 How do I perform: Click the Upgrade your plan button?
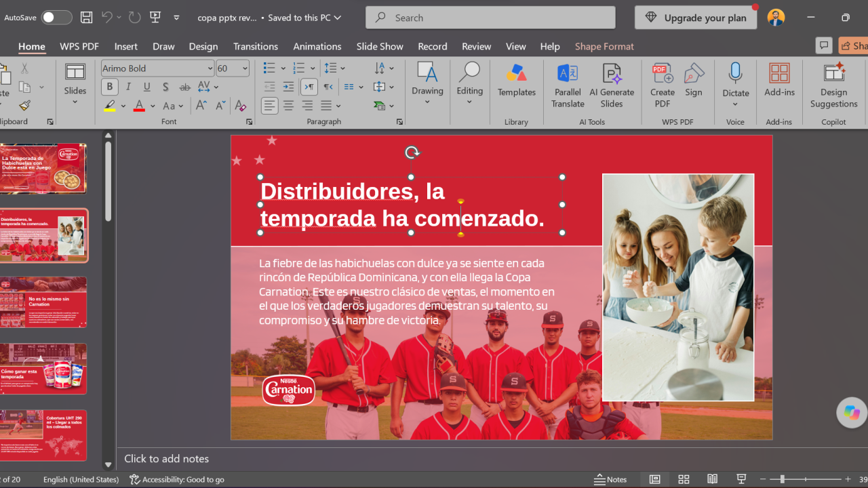click(x=696, y=18)
